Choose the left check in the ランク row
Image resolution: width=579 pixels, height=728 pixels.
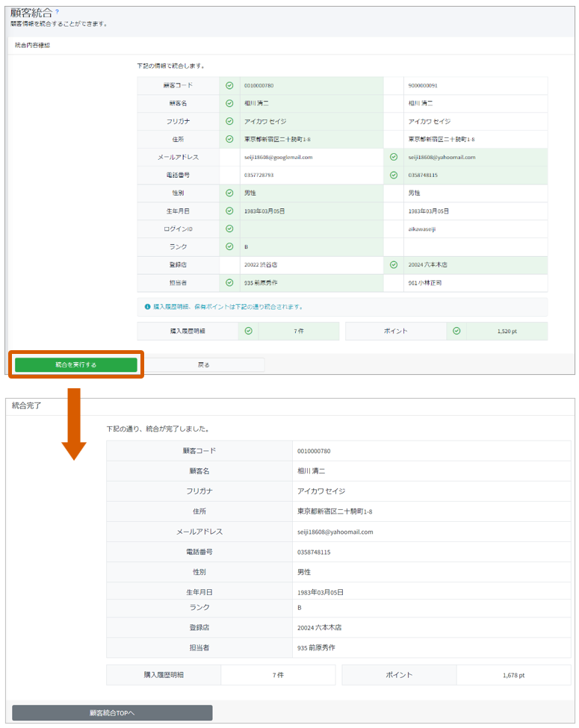229,246
